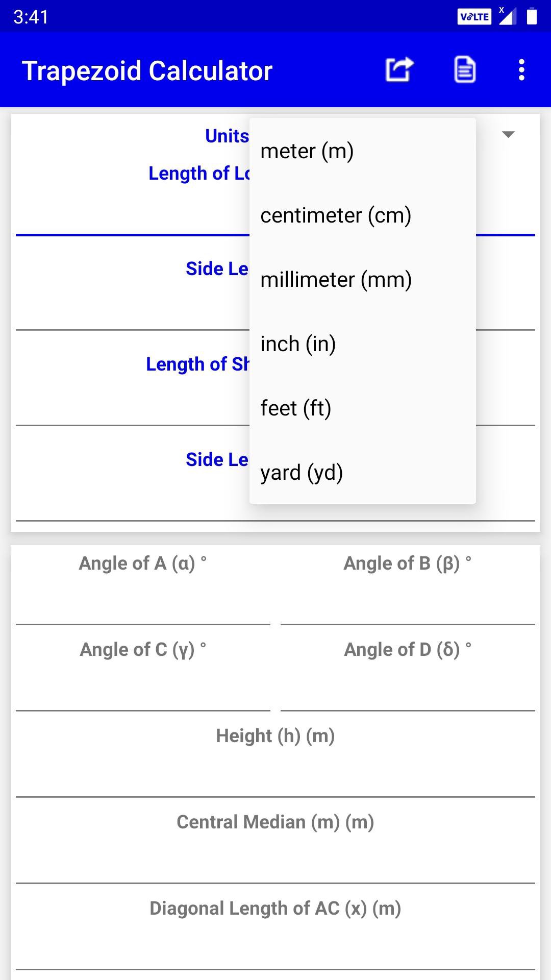Select meter (m) unit option
The height and width of the screenshot is (980, 551).
click(x=362, y=151)
